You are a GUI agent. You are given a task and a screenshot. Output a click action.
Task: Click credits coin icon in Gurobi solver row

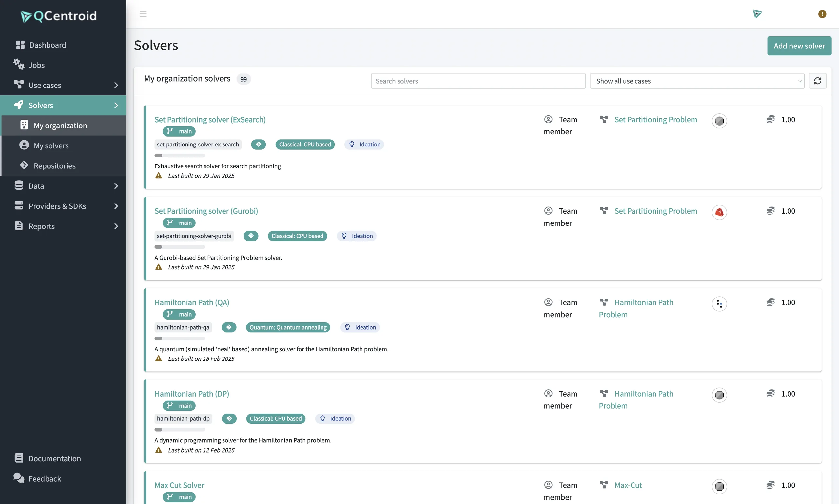(771, 211)
